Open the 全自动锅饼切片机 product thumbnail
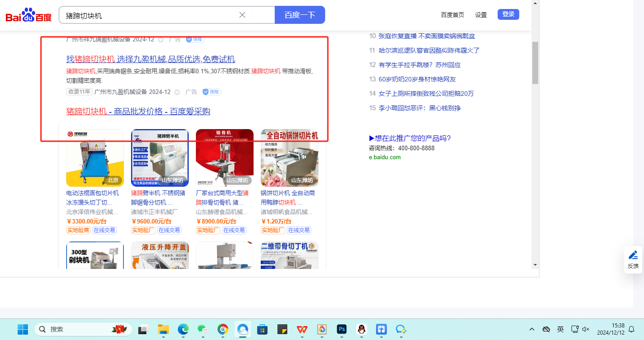Image resolution: width=644 pixels, height=340 pixels. tap(290, 158)
